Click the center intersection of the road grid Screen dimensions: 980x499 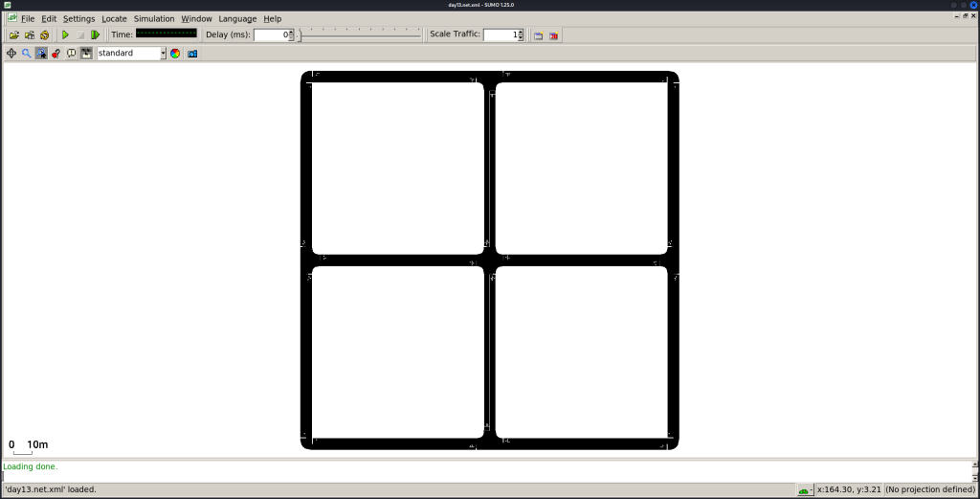point(489,261)
